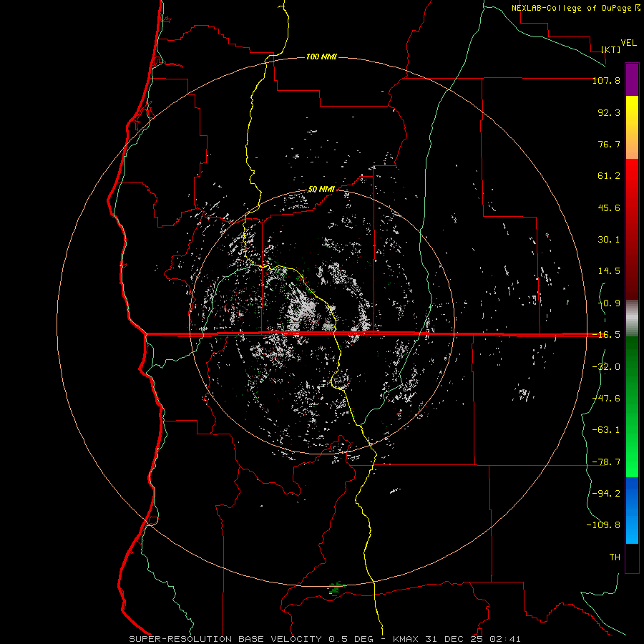Click the product title SUPER-RESOLUTION BASE VELOCITY

click(x=226, y=639)
